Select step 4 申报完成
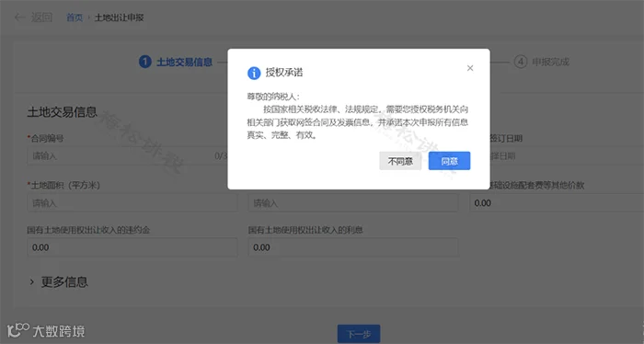644x344 pixels. click(x=541, y=62)
